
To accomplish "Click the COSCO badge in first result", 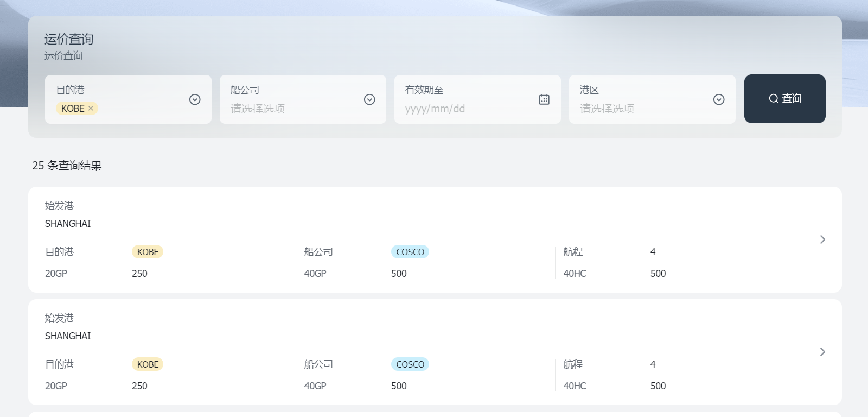I will click(410, 252).
